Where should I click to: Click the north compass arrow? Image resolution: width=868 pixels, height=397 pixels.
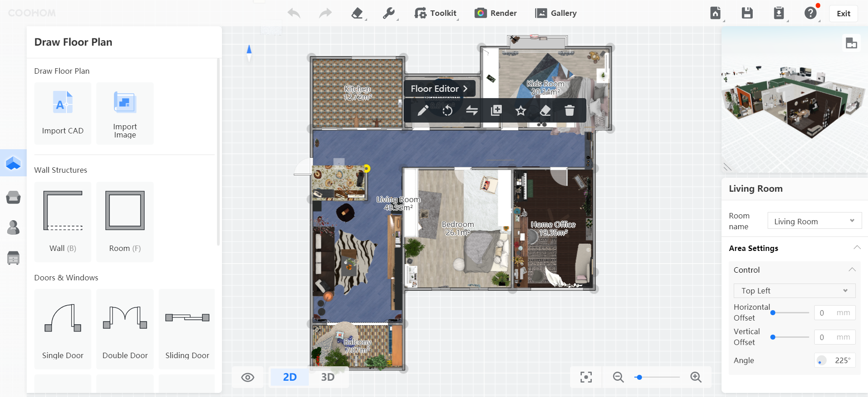[249, 53]
